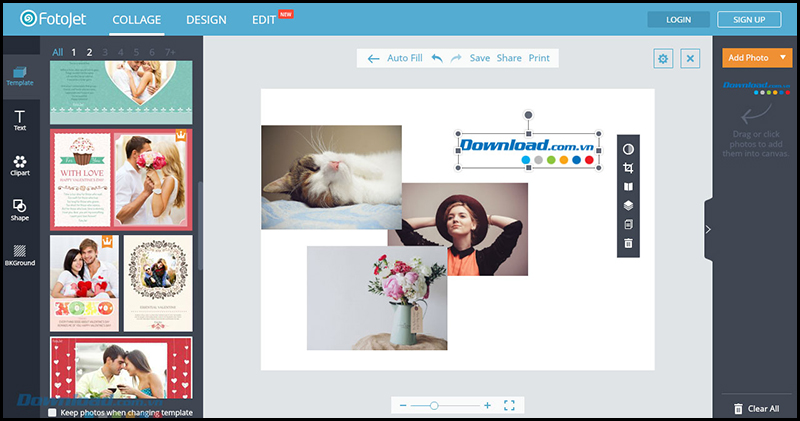Select the crop icon in floating toolbar
This screenshot has height=421, width=800.
[628, 168]
